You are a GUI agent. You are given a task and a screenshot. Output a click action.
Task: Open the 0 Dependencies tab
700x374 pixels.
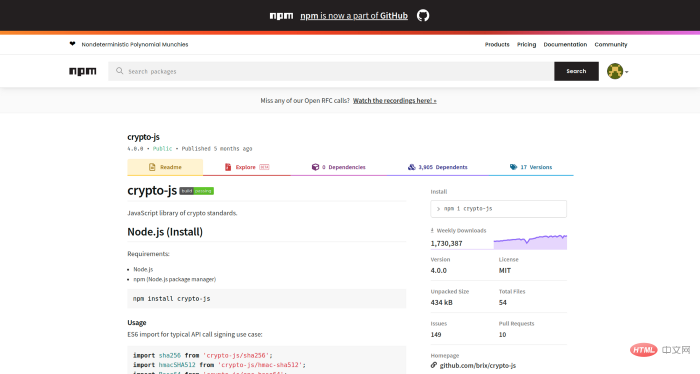[338, 167]
